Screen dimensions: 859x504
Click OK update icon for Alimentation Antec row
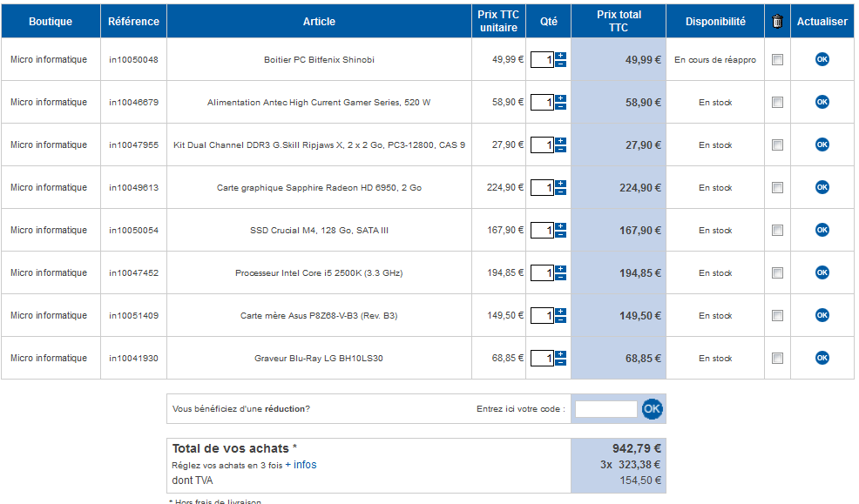click(x=822, y=102)
